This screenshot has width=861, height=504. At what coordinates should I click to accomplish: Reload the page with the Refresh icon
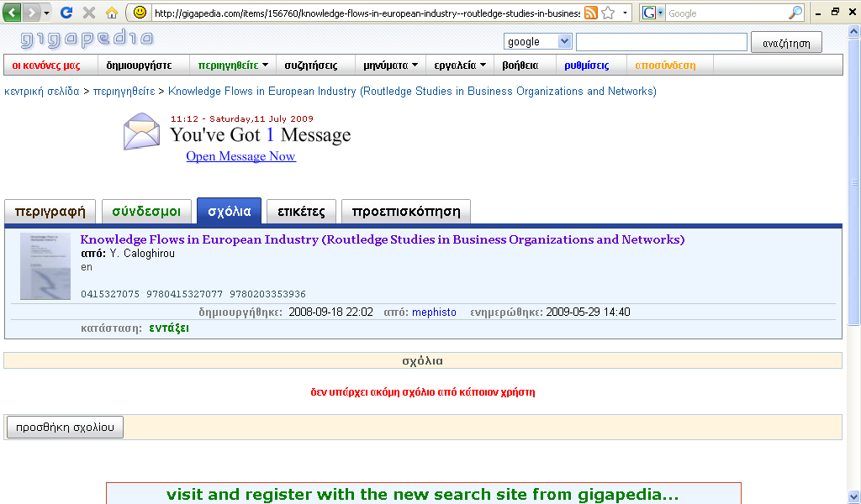66,12
